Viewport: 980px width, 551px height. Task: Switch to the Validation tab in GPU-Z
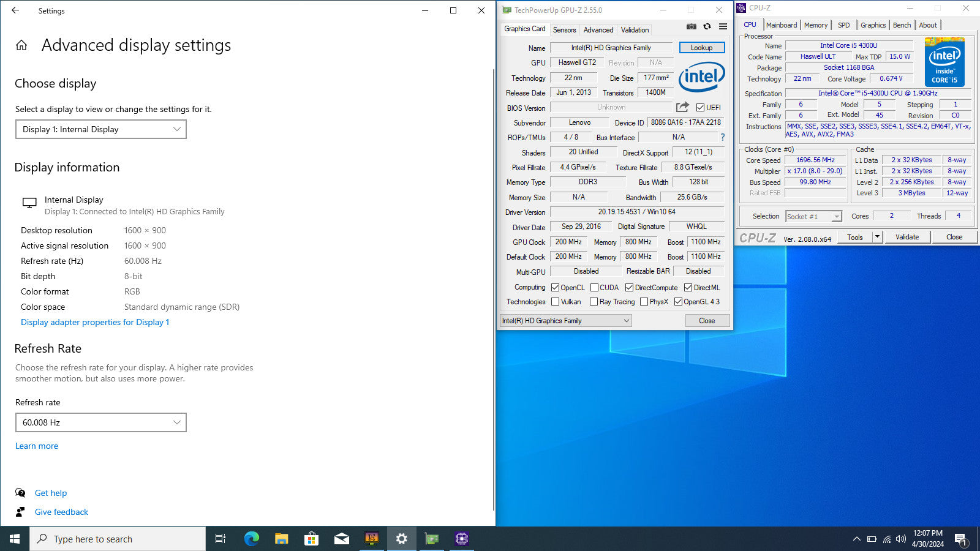[x=635, y=29]
